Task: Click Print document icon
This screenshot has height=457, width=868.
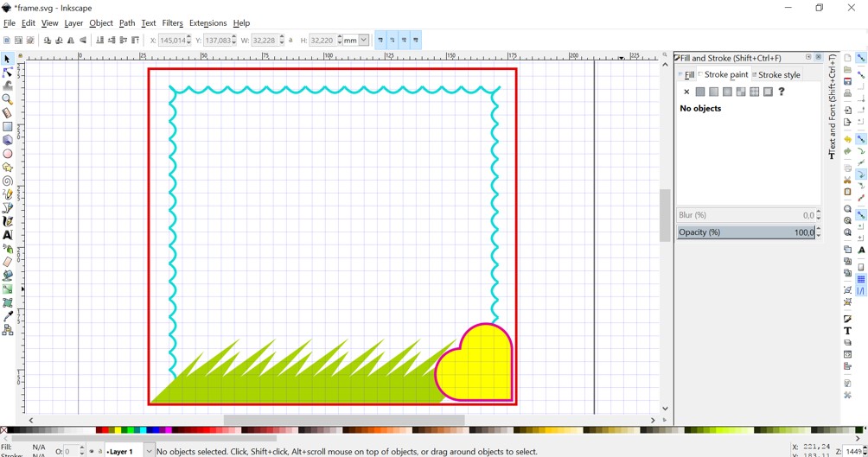Action: click(847, 93)
